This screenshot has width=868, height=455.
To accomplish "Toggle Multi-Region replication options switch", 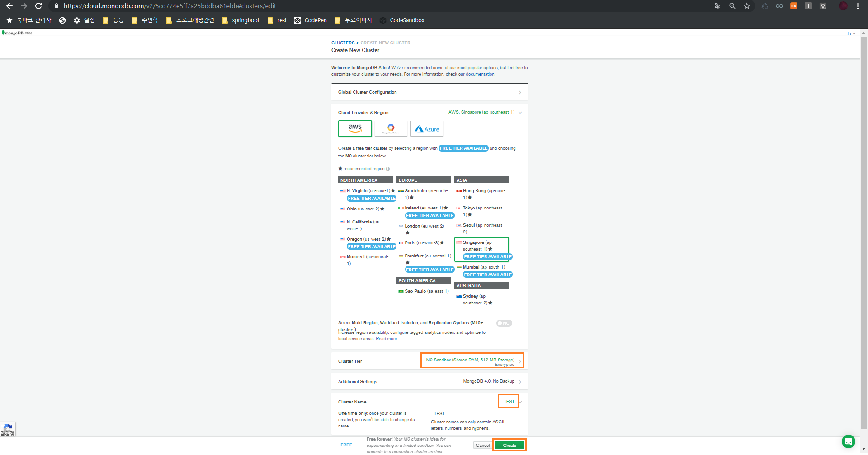I will pyautogui.click(x=504, y=323).
